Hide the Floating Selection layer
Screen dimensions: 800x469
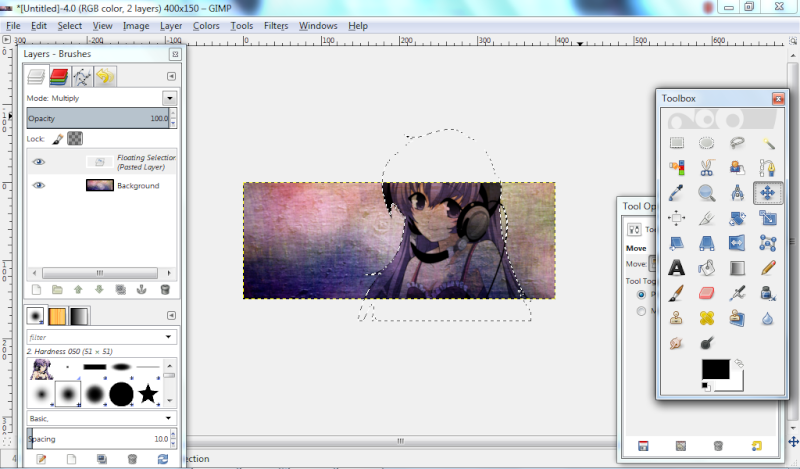(x=39, y=162)
